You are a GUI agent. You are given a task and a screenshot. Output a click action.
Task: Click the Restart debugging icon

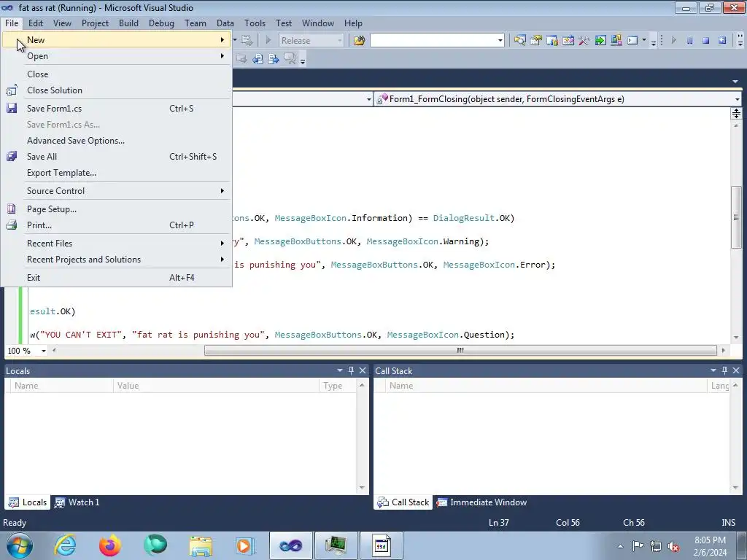pos(722,41)
